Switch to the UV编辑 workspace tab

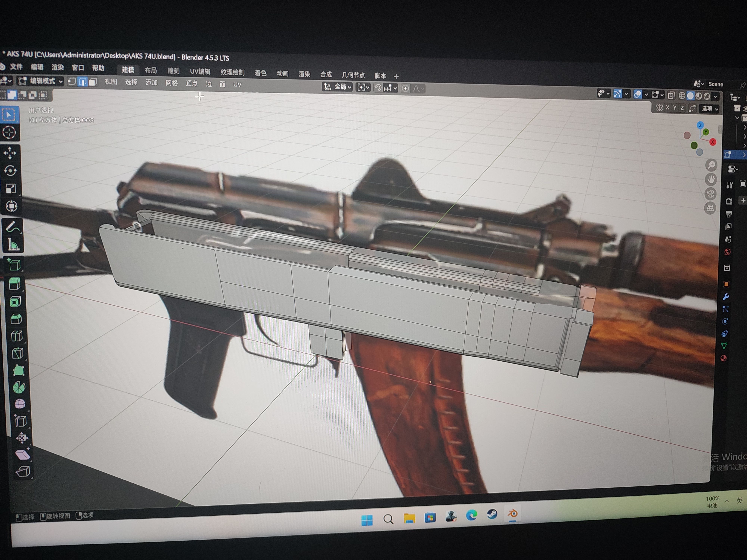pyautogui.click(x=200, y=71)
